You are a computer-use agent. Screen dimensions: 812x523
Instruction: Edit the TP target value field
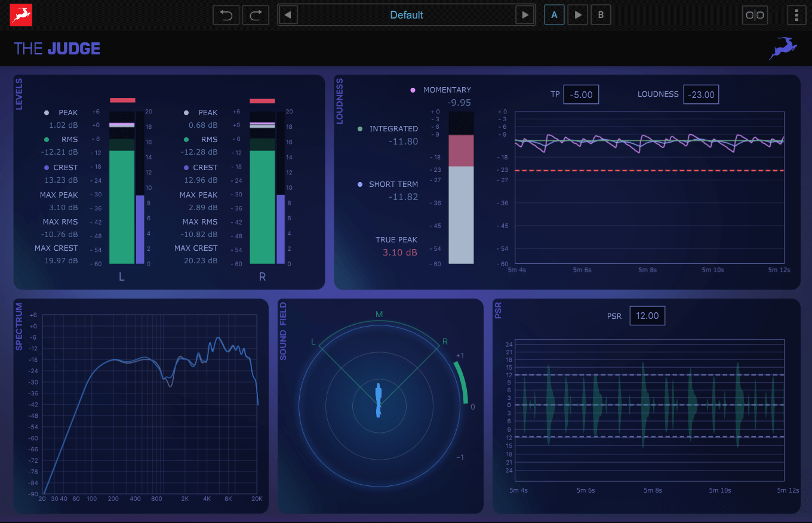coord(581,94)
